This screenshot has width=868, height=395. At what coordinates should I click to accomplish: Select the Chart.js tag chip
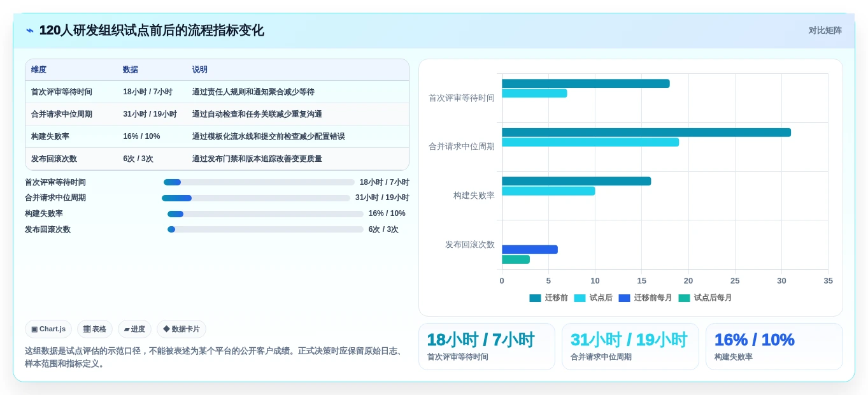(x=48, y=329)
